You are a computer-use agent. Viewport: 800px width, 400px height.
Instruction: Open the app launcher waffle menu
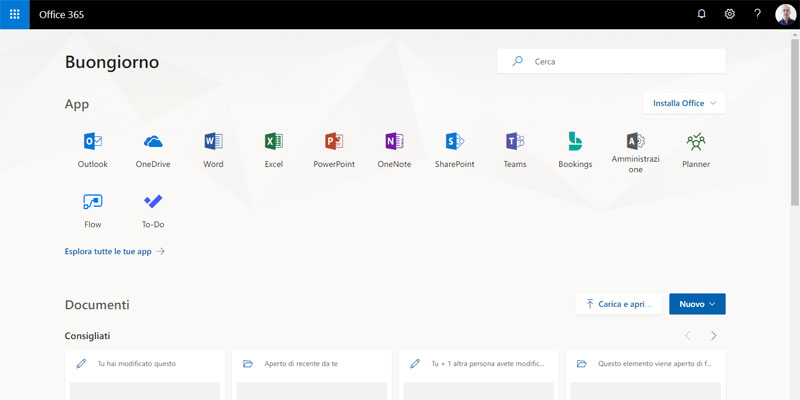click(x=15, y=14)
